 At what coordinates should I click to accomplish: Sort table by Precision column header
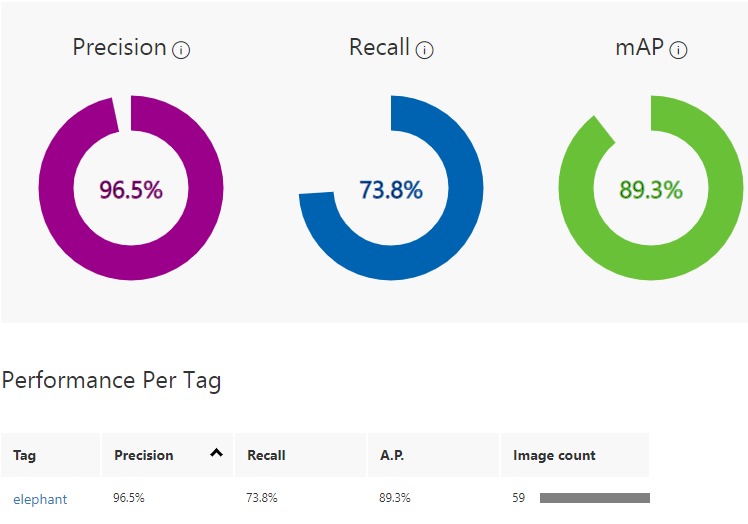coord(144,455)
